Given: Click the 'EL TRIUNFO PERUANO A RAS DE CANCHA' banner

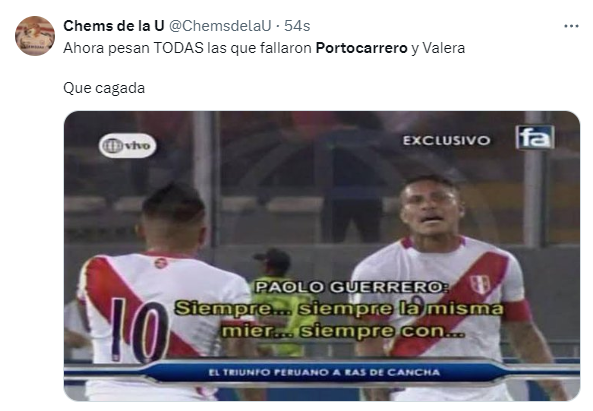Looking at the screenshot, I should point(324,372).
